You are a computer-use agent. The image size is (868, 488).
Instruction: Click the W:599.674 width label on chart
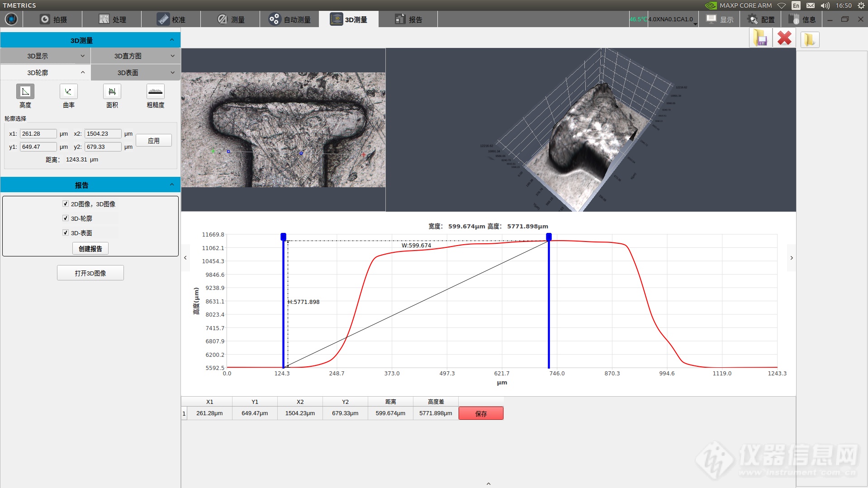click(416, 246)
